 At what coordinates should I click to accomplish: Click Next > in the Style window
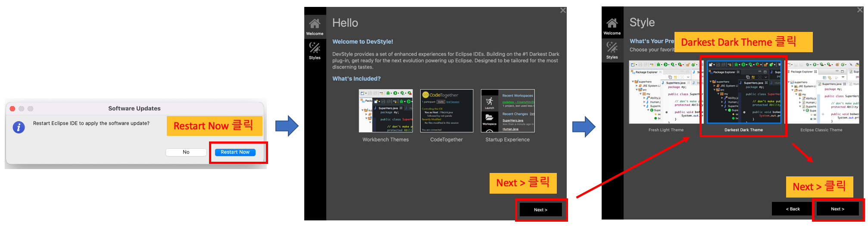(837, 209)
